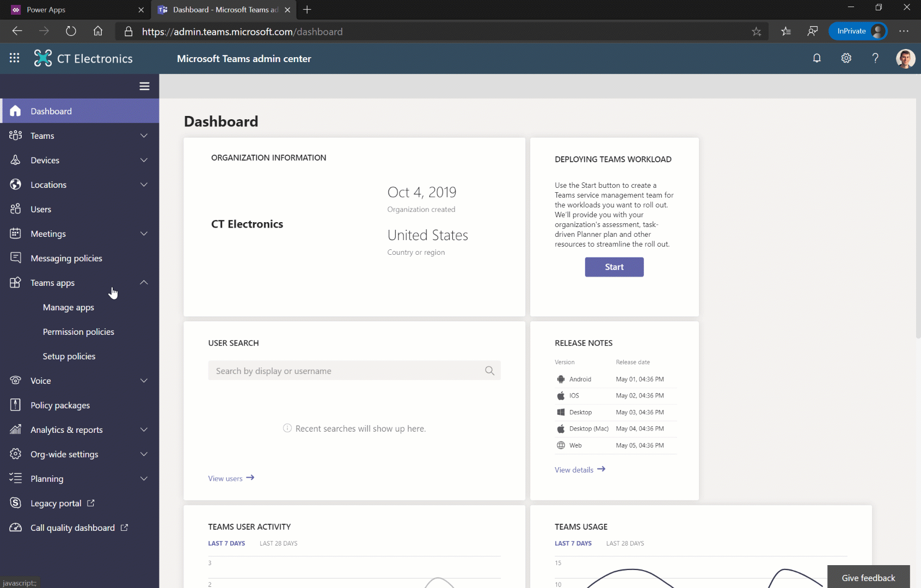This screenshot has width=921, height=588.
Task: Open Setup policies submenu item
Action: pyautogui.click(x=69, y=356)
